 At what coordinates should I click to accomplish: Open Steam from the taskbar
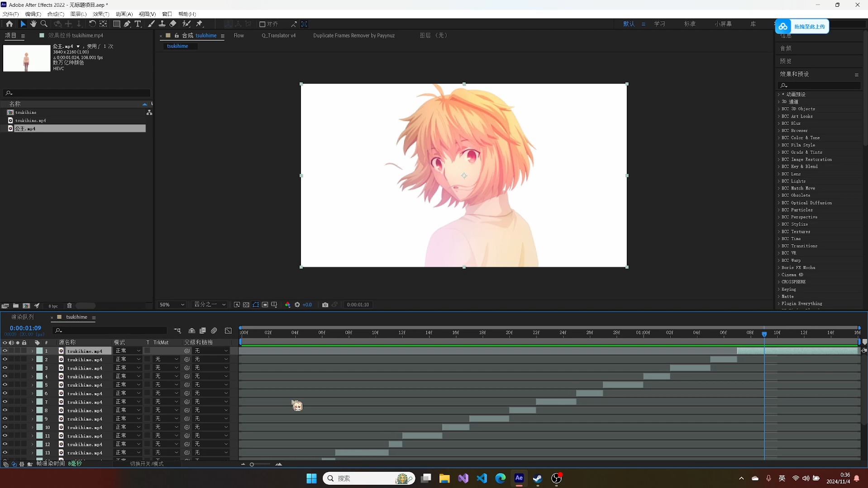click(x=538, y=478)
